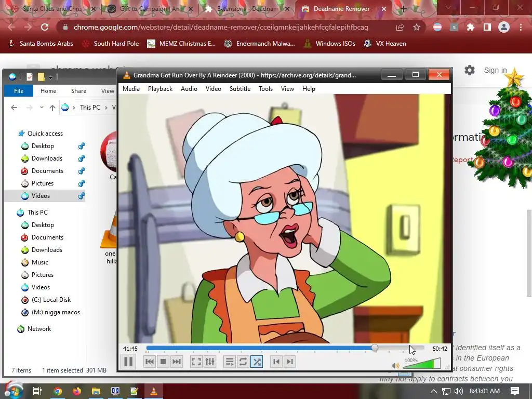Viewport: 532px width, 399px height.
Task: Pause the VLC video playback
Action: coord(128,362)
